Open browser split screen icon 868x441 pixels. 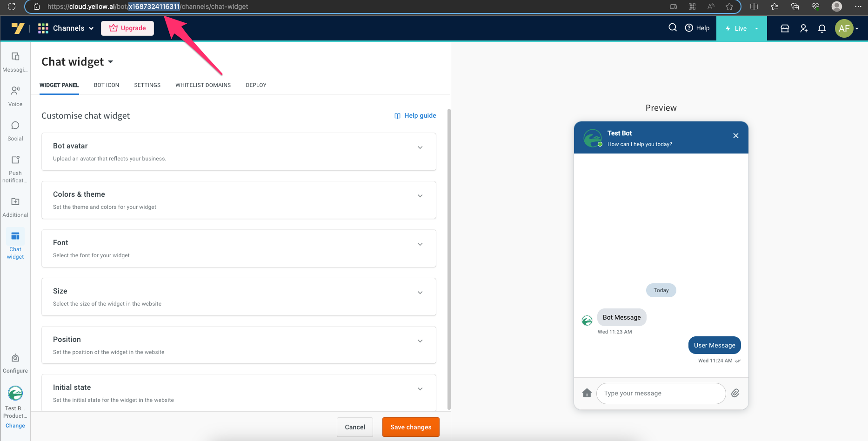[754, 7]
